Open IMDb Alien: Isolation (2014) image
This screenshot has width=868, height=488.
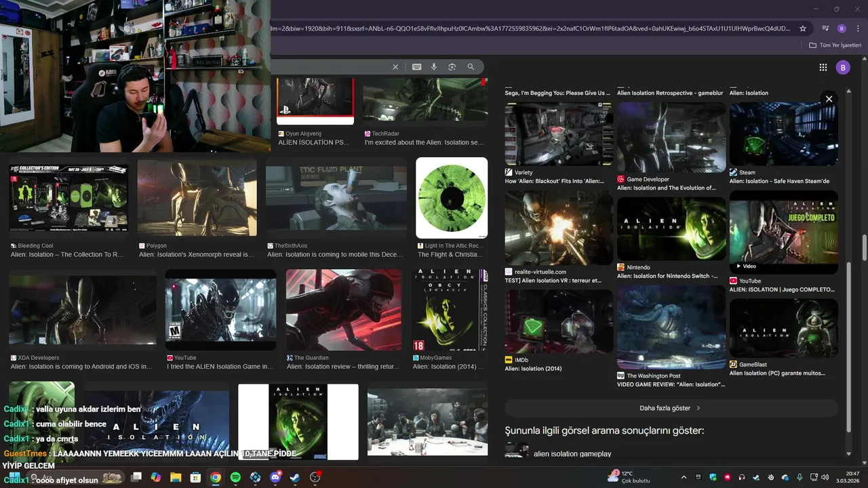[x=559, y=322]
